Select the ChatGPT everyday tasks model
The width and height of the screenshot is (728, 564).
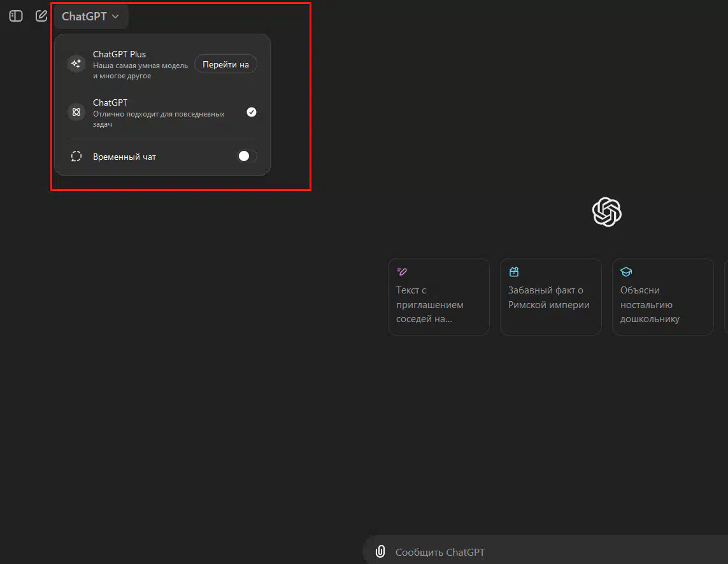tap(162, 112)
